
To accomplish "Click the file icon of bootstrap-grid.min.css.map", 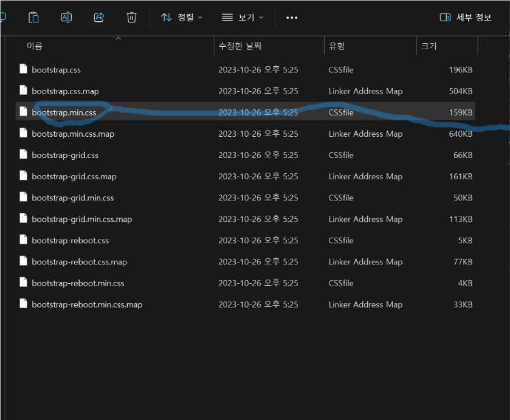I will pos(23,218).
